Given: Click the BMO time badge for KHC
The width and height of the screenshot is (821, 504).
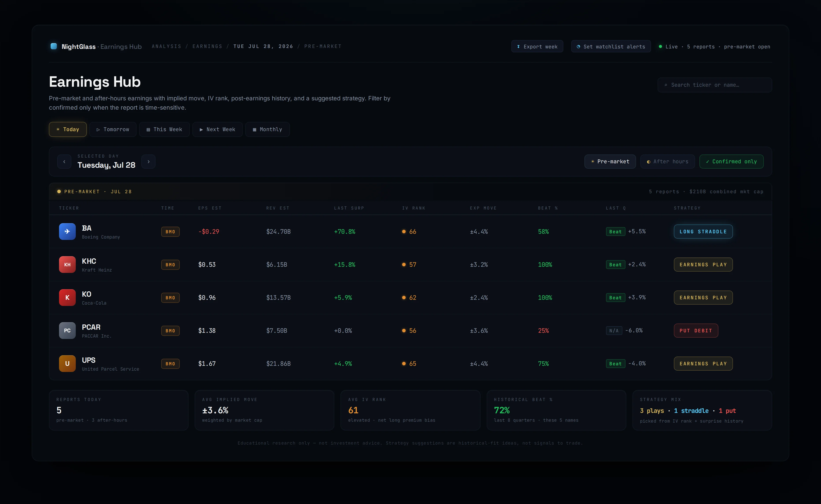Looking at the screenshot, I should point(170,265).
